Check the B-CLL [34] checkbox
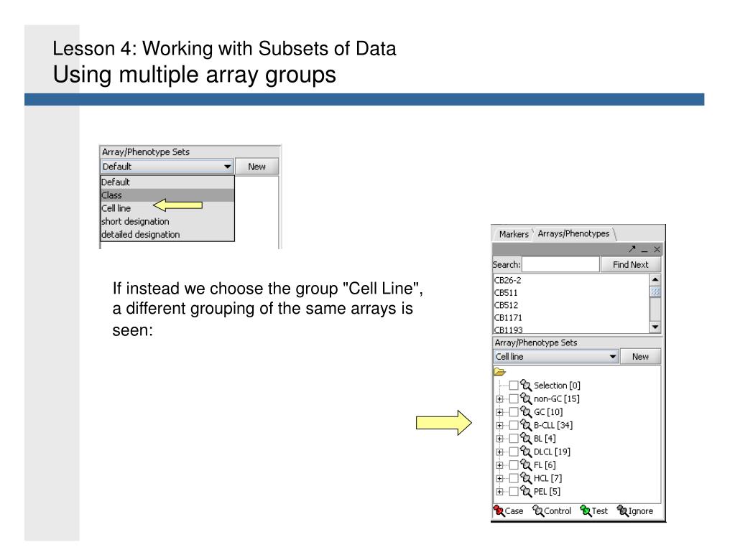 click(x=514, y=425)
